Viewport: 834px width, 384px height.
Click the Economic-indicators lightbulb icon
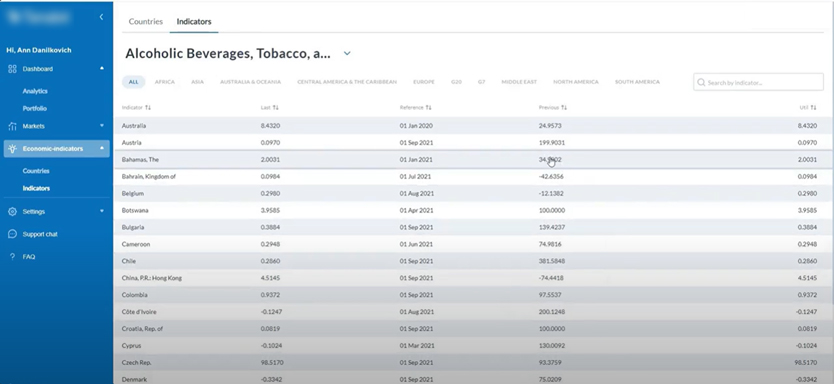[x=12, y=149]
